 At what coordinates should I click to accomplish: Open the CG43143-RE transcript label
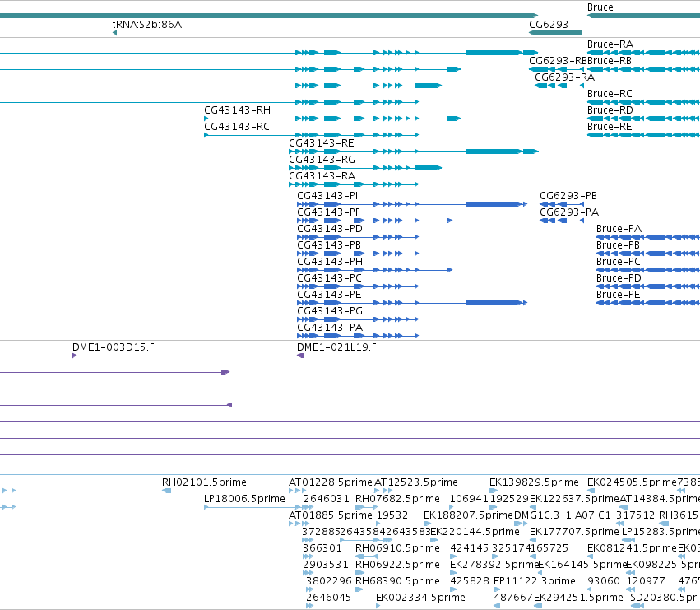322,143
